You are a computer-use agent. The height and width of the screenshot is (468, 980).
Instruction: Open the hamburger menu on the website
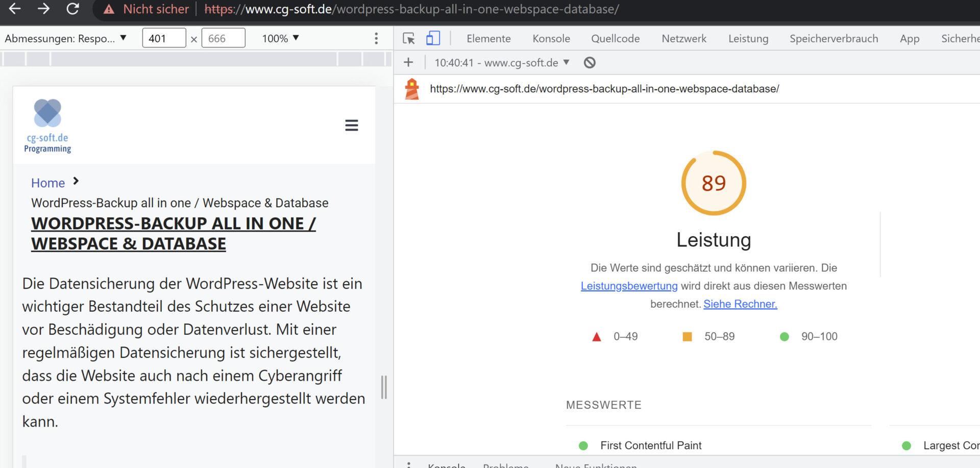click(x=352, y=126)
